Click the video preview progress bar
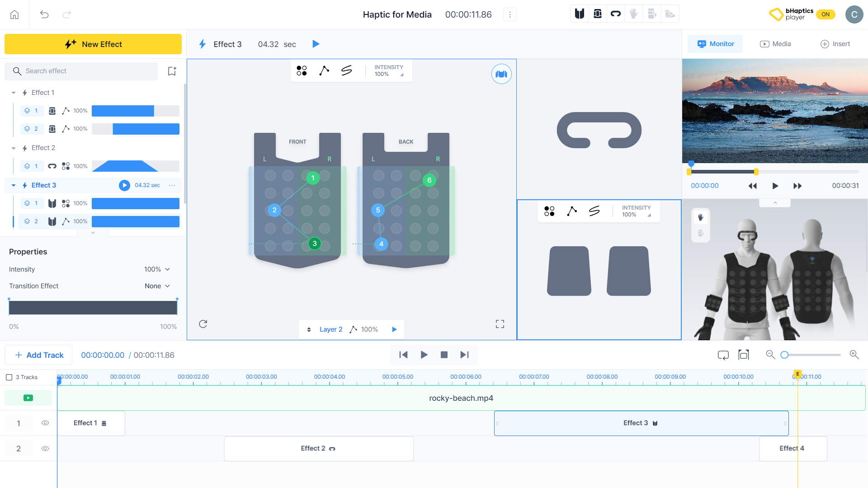This screenshot has height=488, width=868. click(x=773, y=172)
